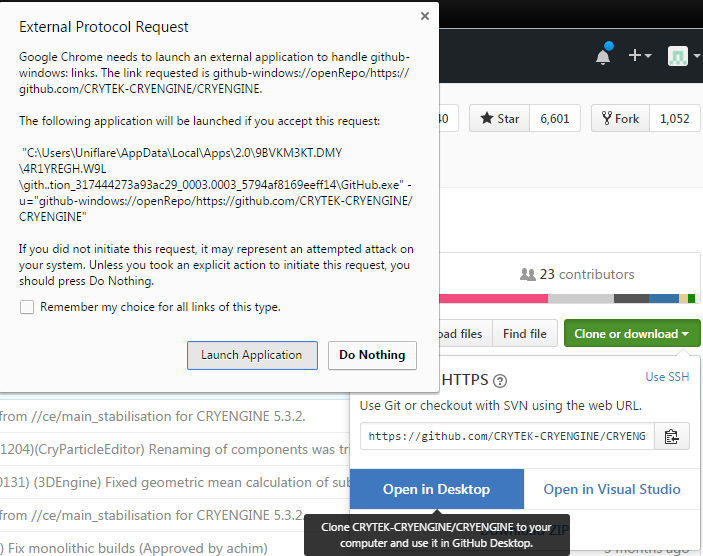Check Remember my choice for all links
Image resolution: width=703 pixels, height=556 pixels.
click(x=27, y=307)
